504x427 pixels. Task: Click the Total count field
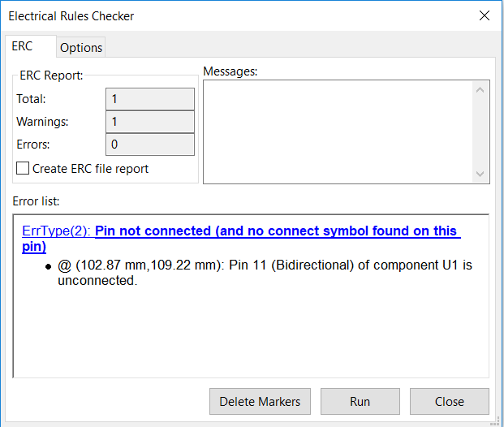tap(150, 99)
